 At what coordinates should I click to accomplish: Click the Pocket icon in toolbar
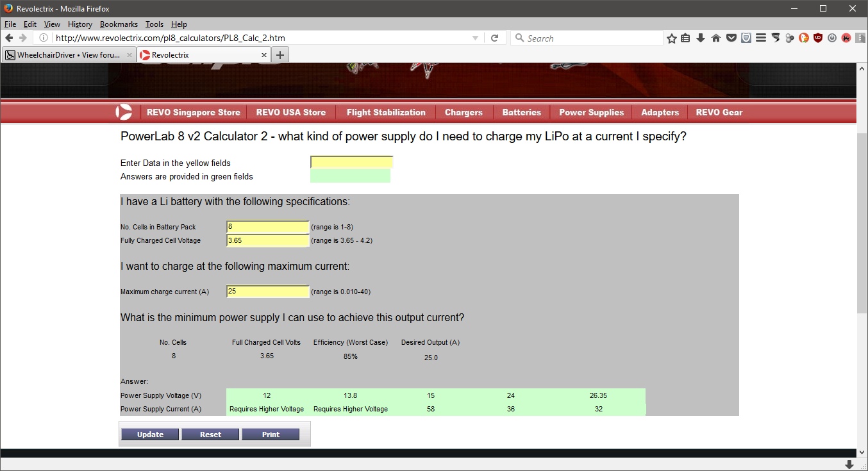(731, 38)
